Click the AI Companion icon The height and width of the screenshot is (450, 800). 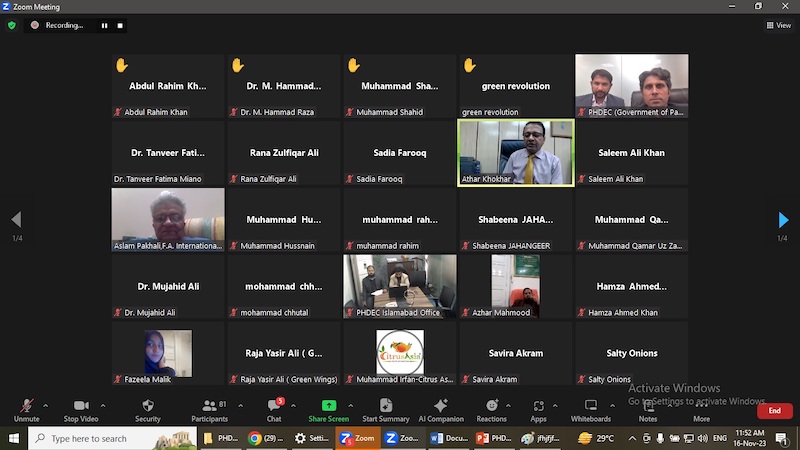point(440,406)
